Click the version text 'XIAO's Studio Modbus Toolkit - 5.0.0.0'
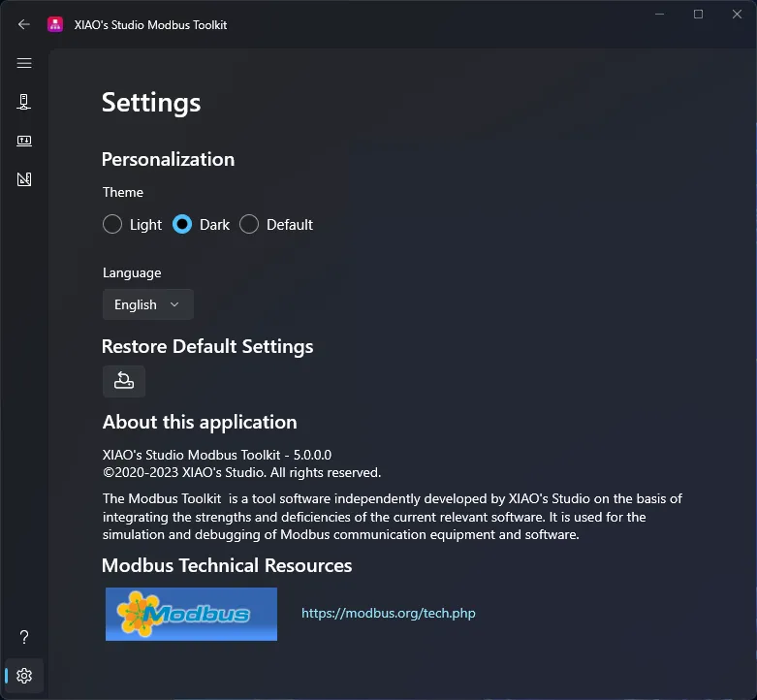Viewport: 757px width, 700px height. click(x=217, y=455)
